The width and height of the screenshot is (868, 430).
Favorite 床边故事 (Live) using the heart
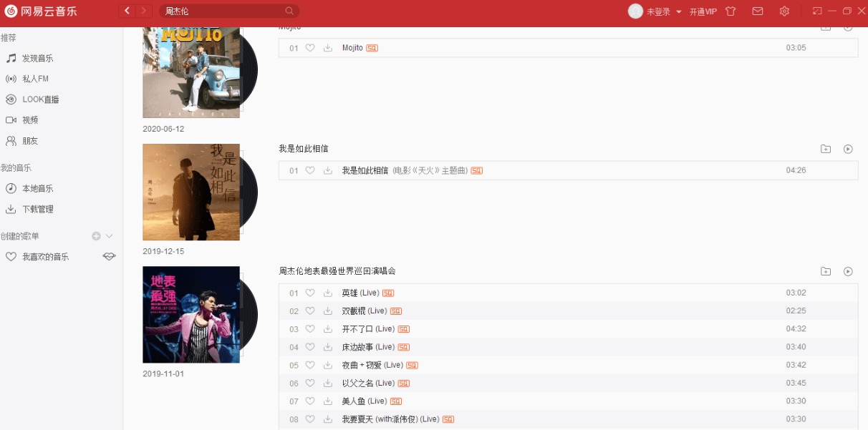tap(310, 347)
